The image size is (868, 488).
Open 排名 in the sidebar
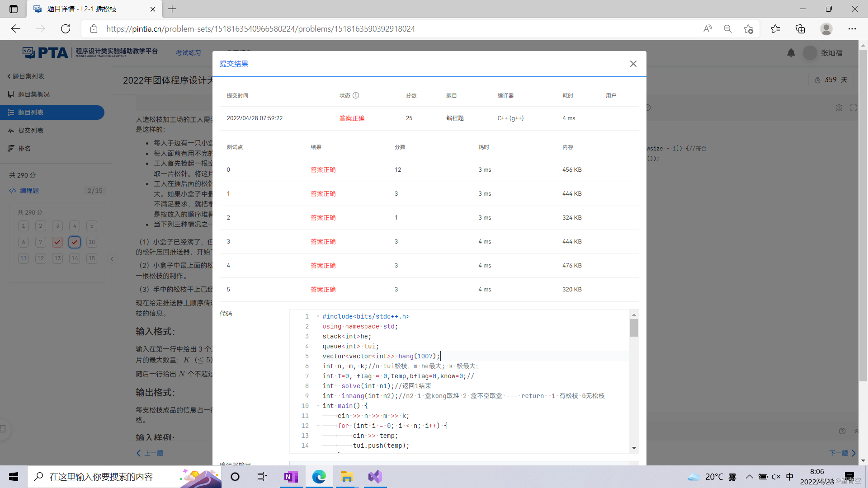[x=24, y=149]
